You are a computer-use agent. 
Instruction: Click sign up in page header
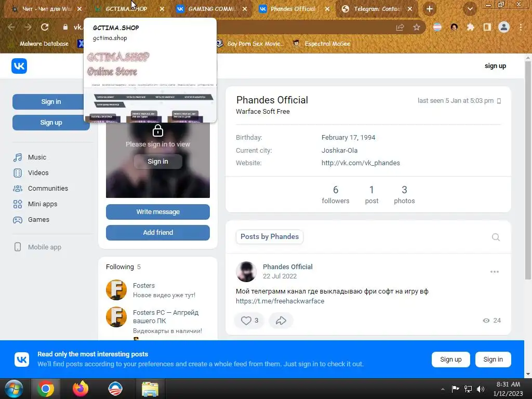coord(495,66)
